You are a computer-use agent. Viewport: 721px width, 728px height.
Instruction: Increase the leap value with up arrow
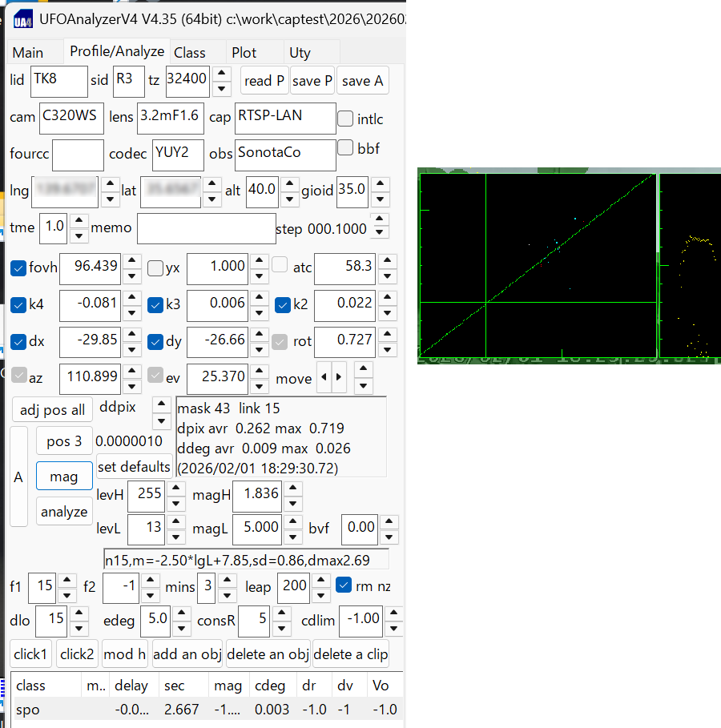(322, 579)
